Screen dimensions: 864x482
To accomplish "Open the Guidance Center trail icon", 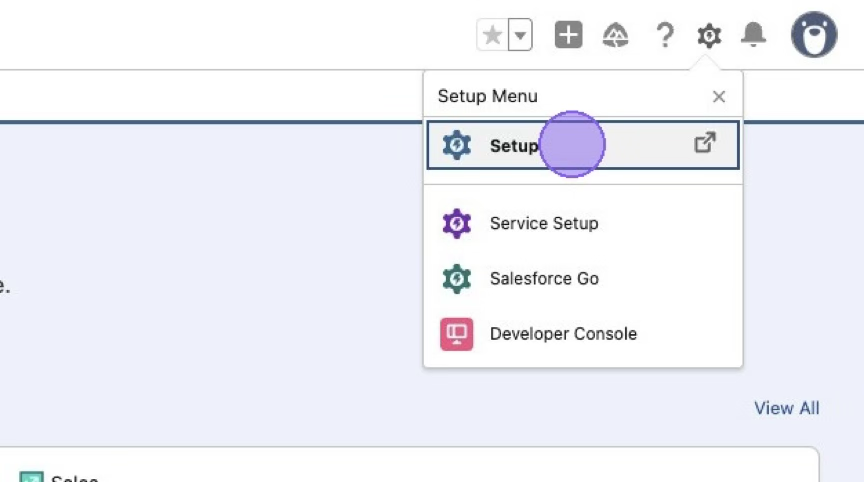I will click(x=616, y=36).
